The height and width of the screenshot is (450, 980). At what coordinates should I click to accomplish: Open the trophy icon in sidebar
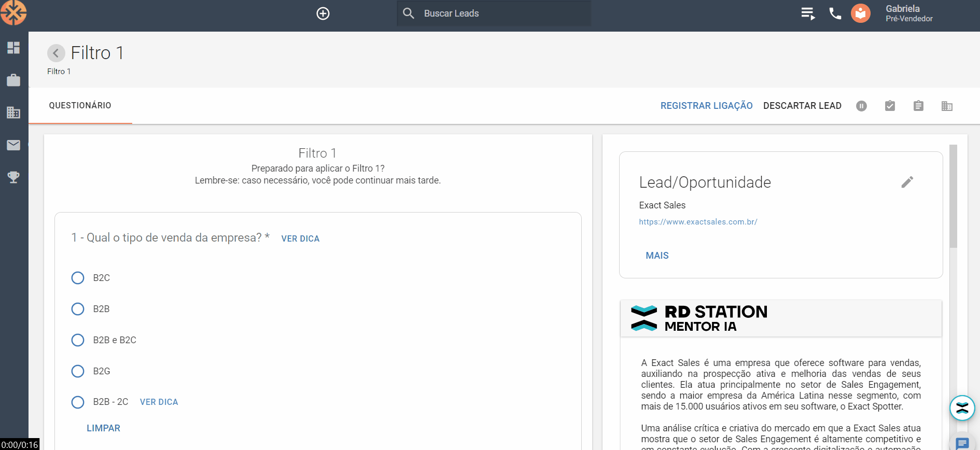click(13, 177)
